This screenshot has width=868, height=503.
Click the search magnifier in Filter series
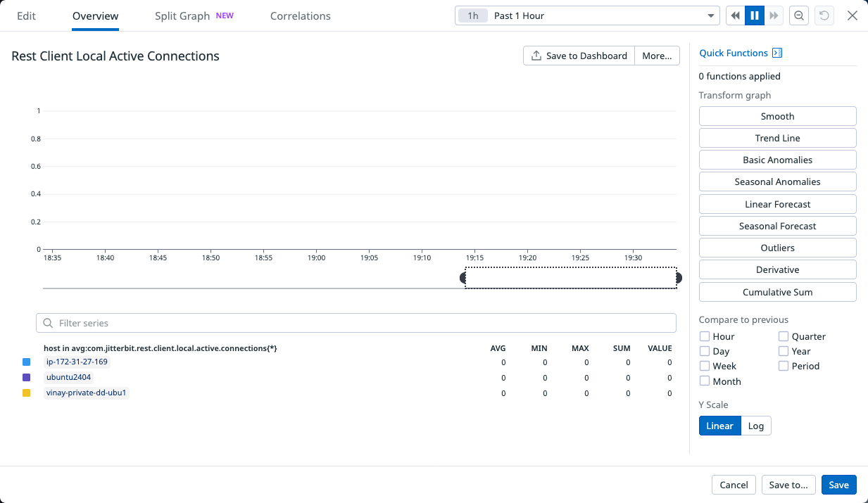pos(47,322)
